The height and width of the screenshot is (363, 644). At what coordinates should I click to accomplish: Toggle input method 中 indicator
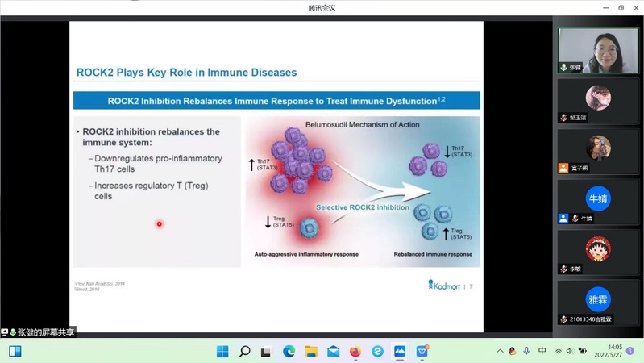(542, 351)
